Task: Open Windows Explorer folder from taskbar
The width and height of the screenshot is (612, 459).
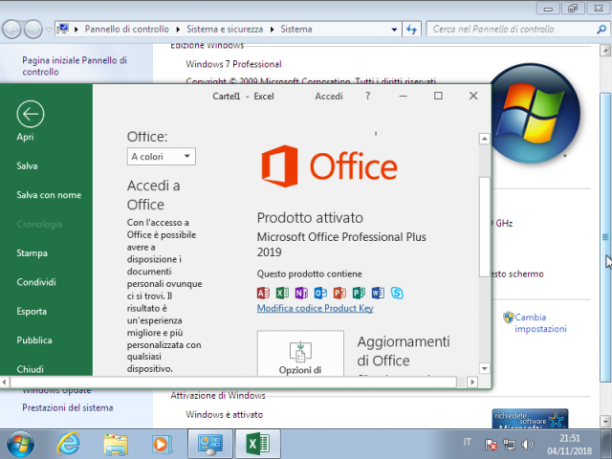Action: pyautogui.click(x=116, y=445)
